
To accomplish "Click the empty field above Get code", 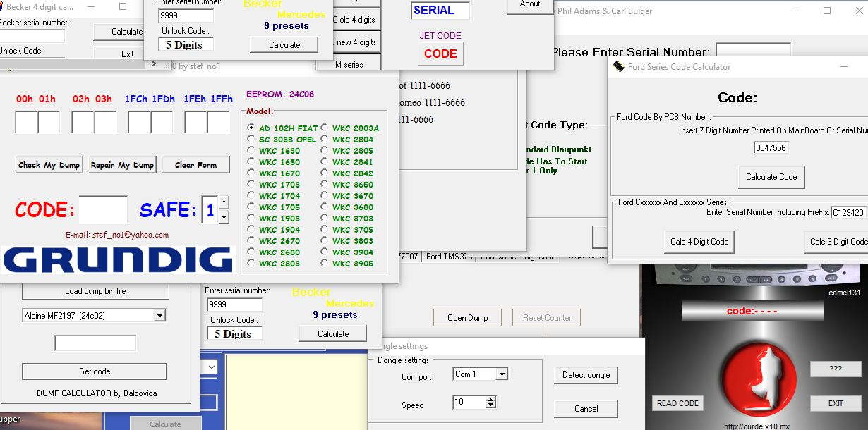I will (x=95, y=343).
